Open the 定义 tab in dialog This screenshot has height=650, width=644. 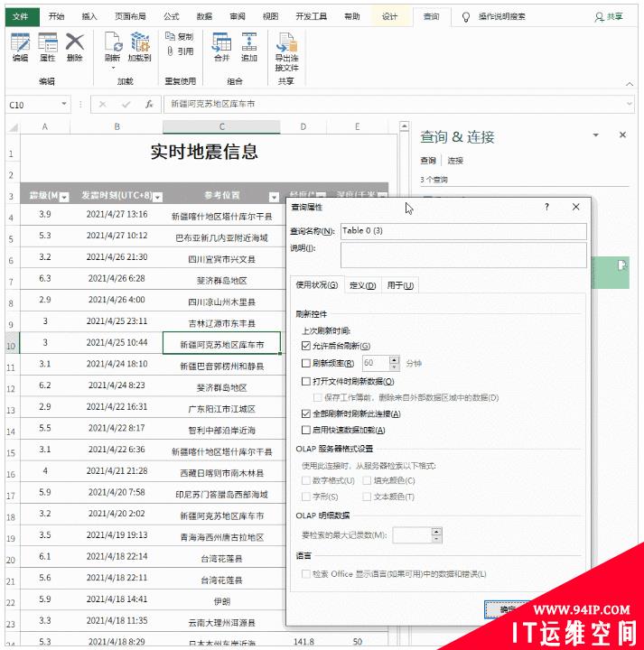[362, 285]
